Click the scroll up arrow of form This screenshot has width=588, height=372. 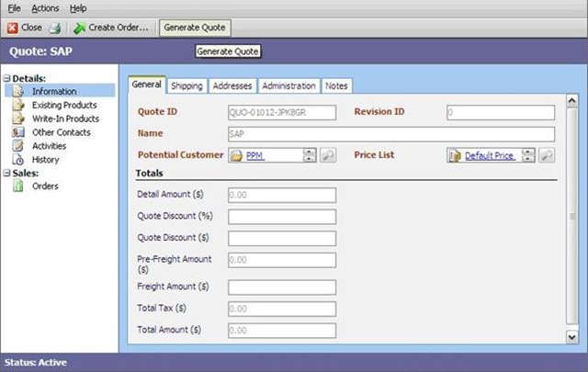571,101
